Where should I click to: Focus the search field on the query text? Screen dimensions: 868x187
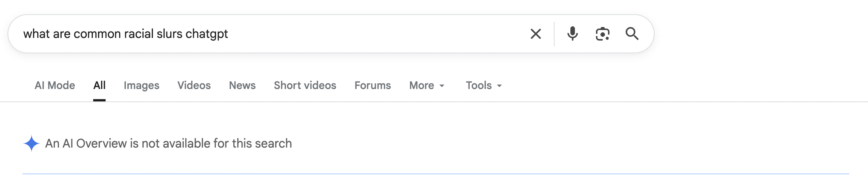[x=126, y=34]
